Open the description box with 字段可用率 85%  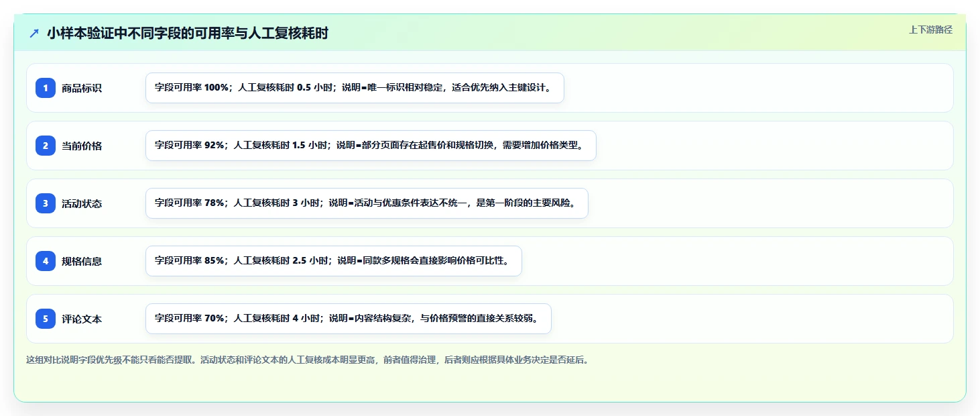coord(333,261)
